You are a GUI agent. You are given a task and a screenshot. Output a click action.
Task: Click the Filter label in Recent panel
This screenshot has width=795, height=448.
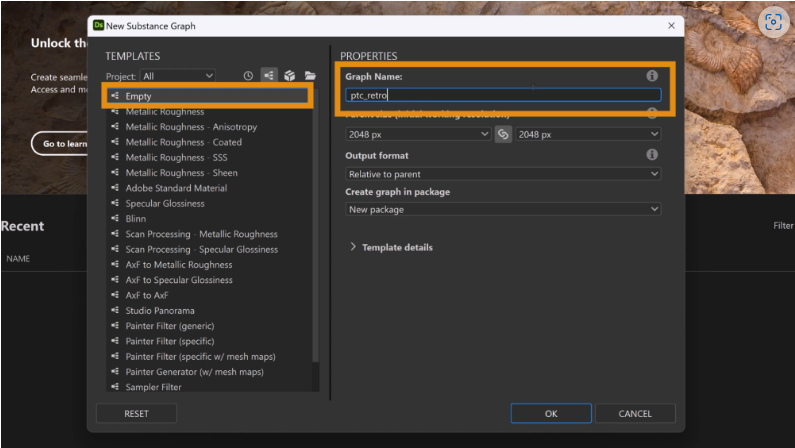[x=783, y=226]
